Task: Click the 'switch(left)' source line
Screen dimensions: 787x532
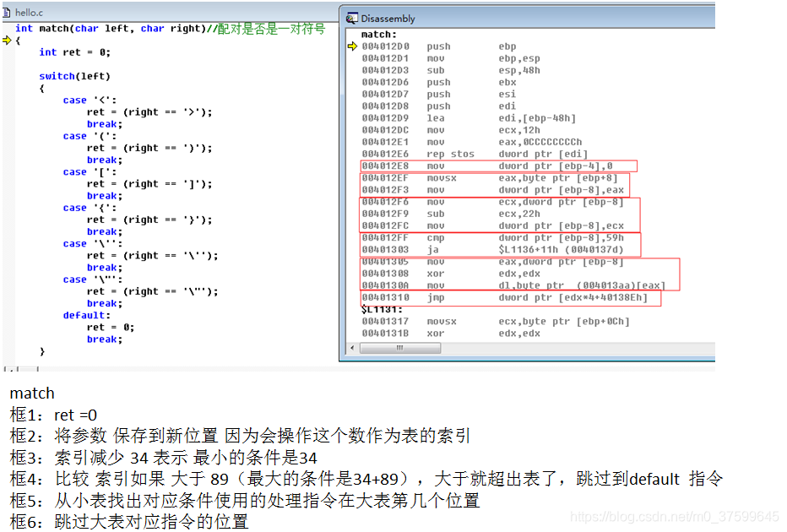Action: (x=75, y=76)
